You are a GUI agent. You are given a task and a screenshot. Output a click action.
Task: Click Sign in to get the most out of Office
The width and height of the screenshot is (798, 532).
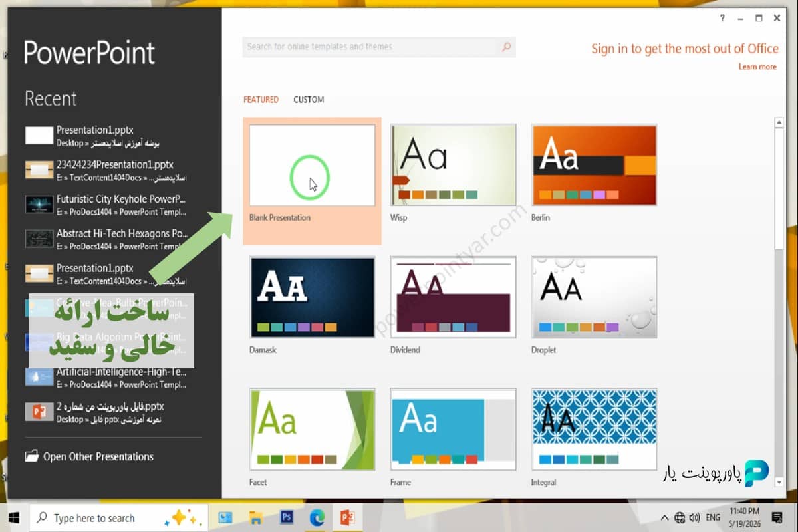(685, 49)
